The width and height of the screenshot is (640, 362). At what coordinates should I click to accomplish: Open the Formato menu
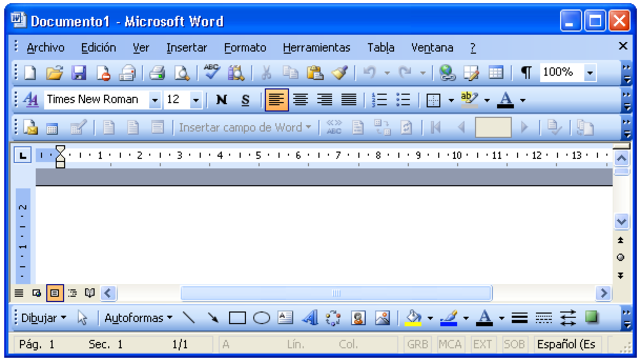245,48
